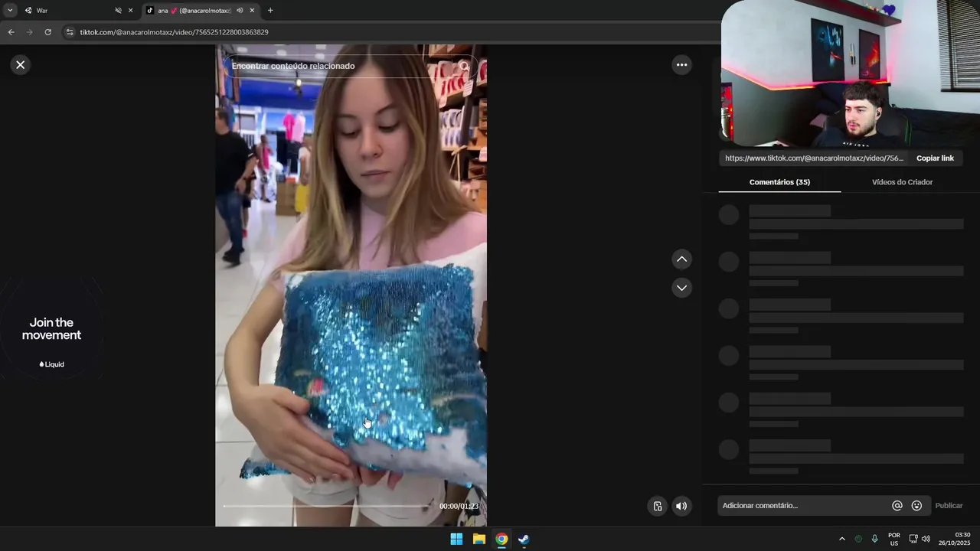Toggle the mini-player floating window icon
The height and width of the screenshot is (551, 980).
(657, 506)
